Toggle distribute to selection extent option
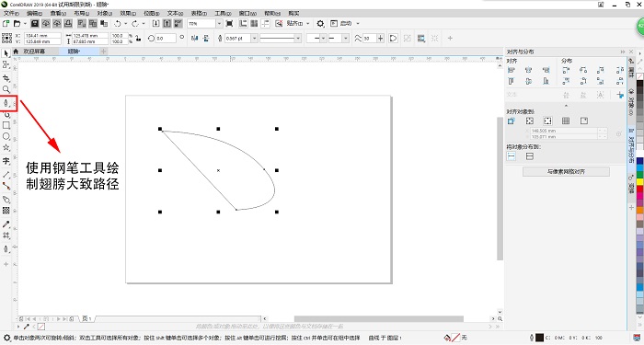 512,156
